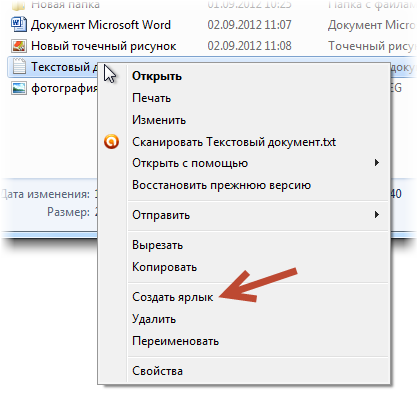
Task: Click Создать ярлык menu item
Action: [172, 297]
